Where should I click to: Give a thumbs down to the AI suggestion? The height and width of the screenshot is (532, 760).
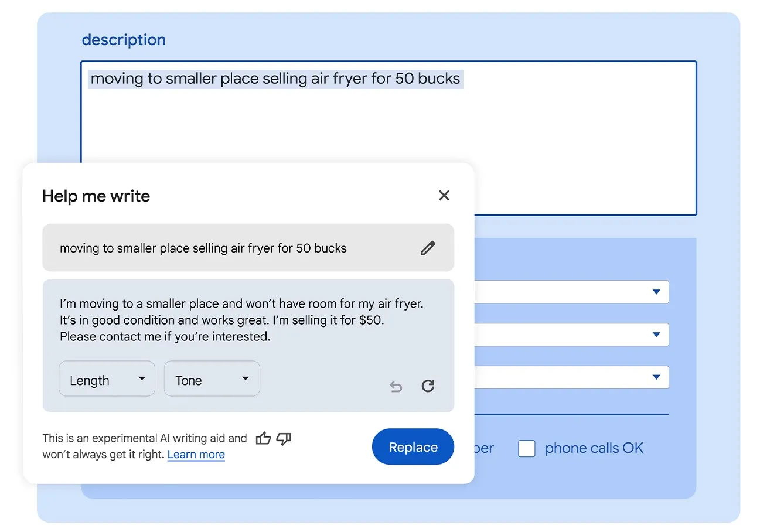(284, 439)
